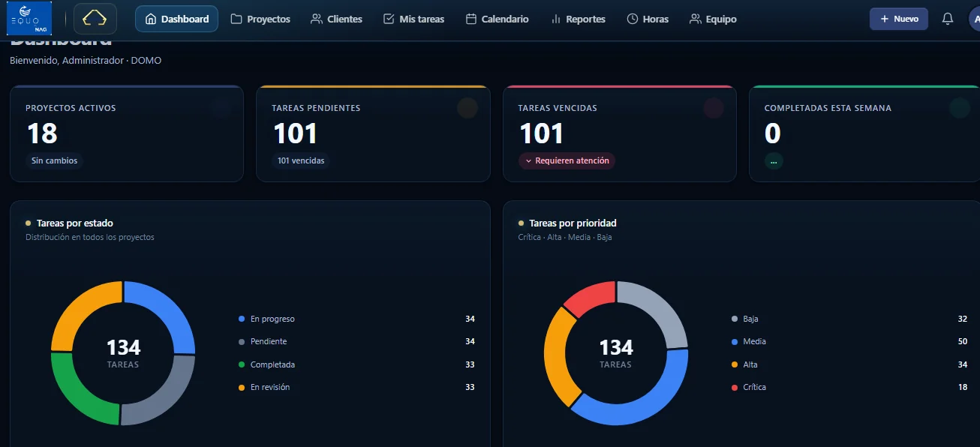This screenshot has height=447, width=980.
Task: Click the 134 tareas total in prioridad chart
Action: pos(615,352)
